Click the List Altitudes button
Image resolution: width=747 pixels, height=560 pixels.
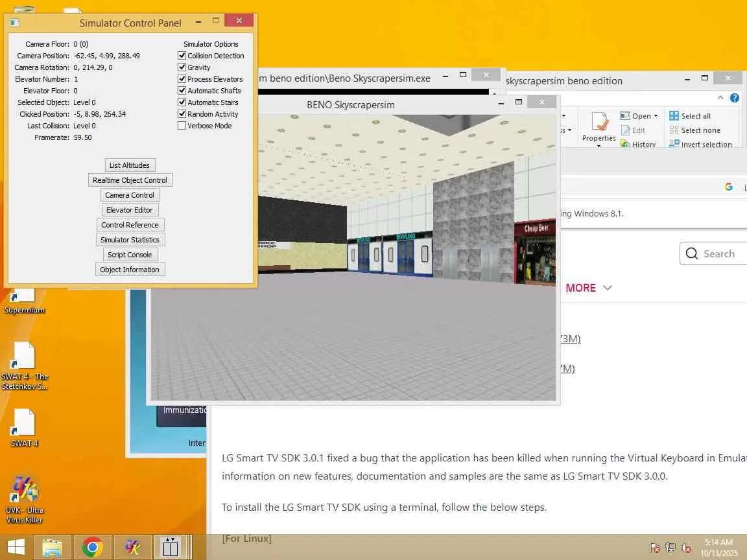pos(130,165)
